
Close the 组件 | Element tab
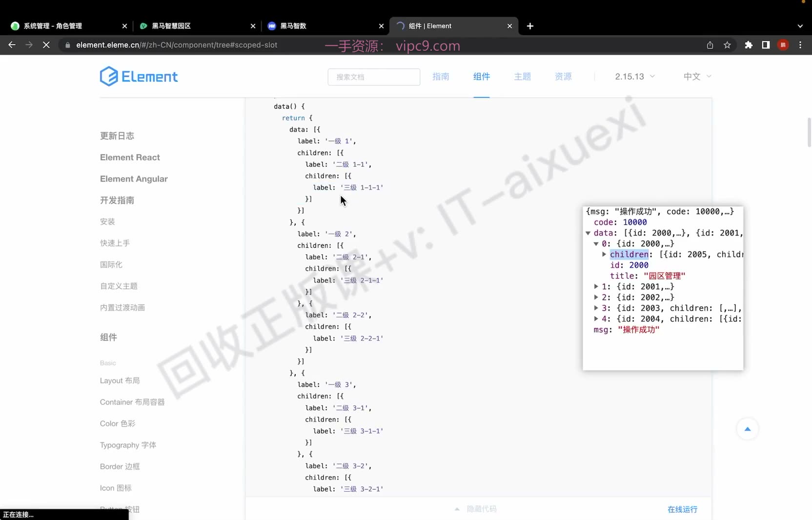(x=509, y=26)
